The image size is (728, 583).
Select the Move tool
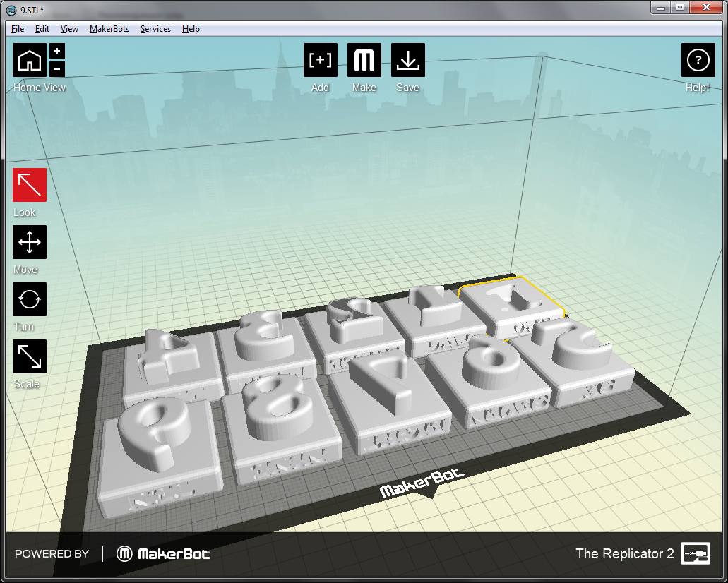coord(30,242)
